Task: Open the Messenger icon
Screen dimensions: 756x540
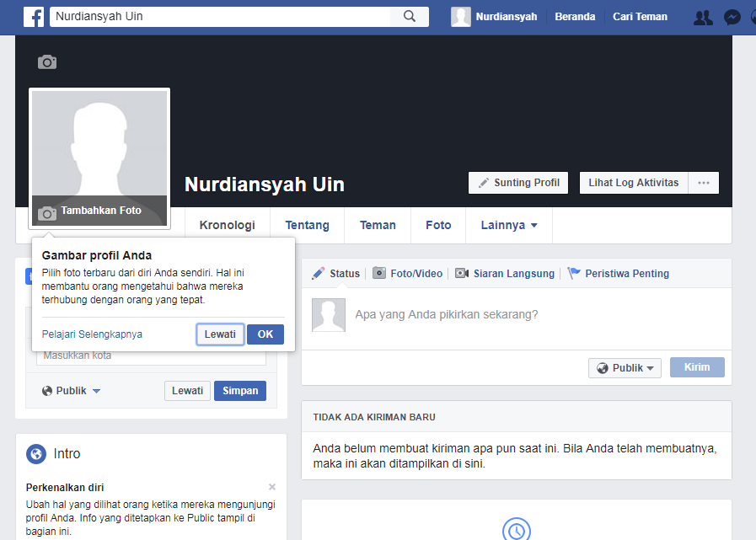Action: coord(732,16)
